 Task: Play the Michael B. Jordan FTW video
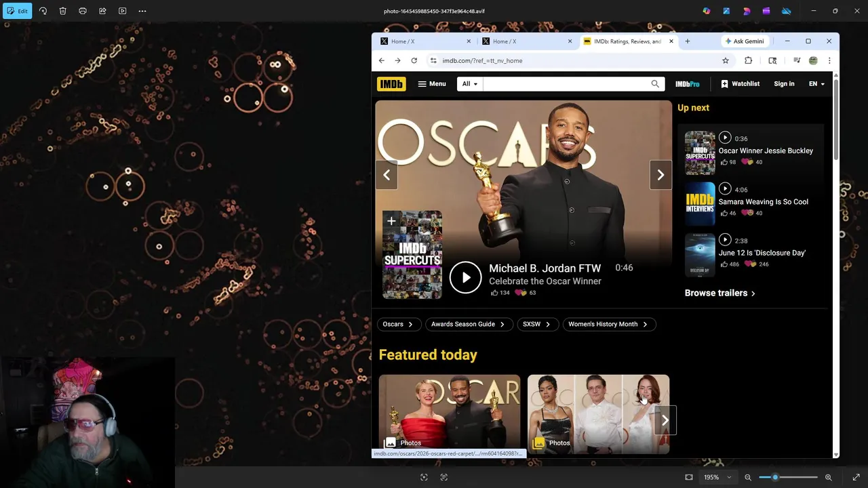pyautogui.click(x=465, y=278)
